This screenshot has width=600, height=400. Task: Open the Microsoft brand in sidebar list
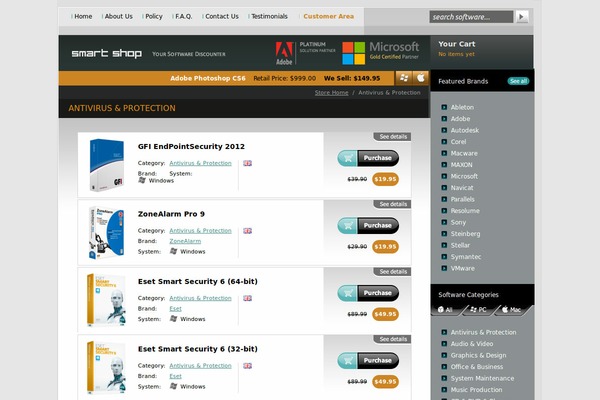click(464, 176)
